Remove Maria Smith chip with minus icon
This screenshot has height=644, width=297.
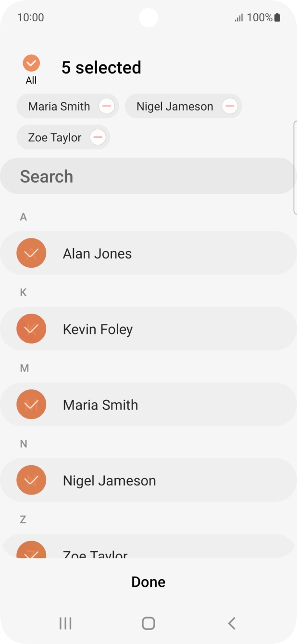point(107,106)
